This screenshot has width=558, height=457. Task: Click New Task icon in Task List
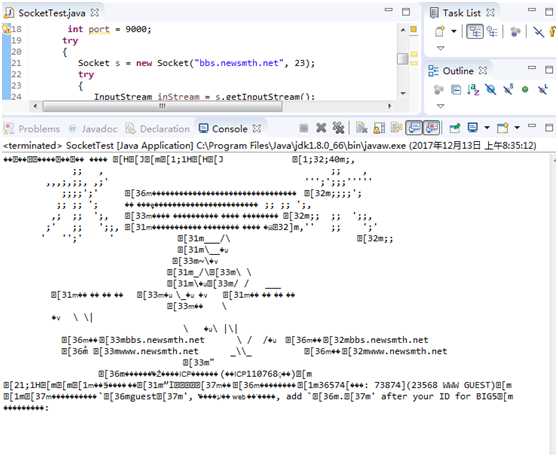[440, 31]
